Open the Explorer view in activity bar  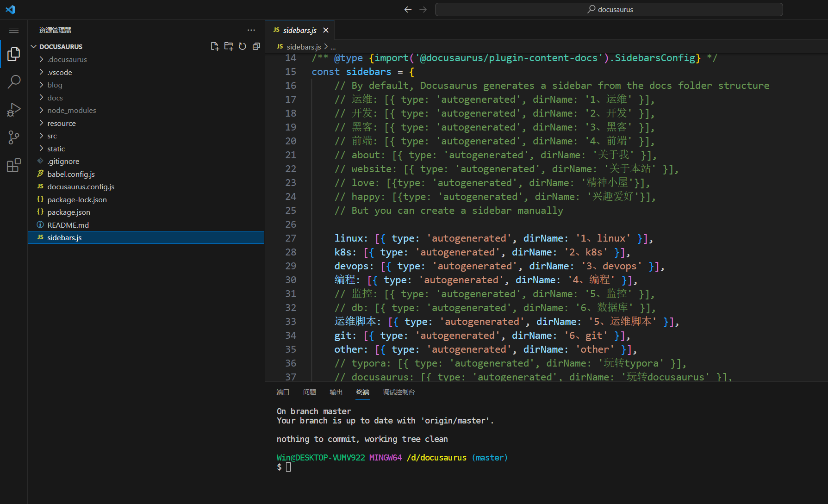14,54
